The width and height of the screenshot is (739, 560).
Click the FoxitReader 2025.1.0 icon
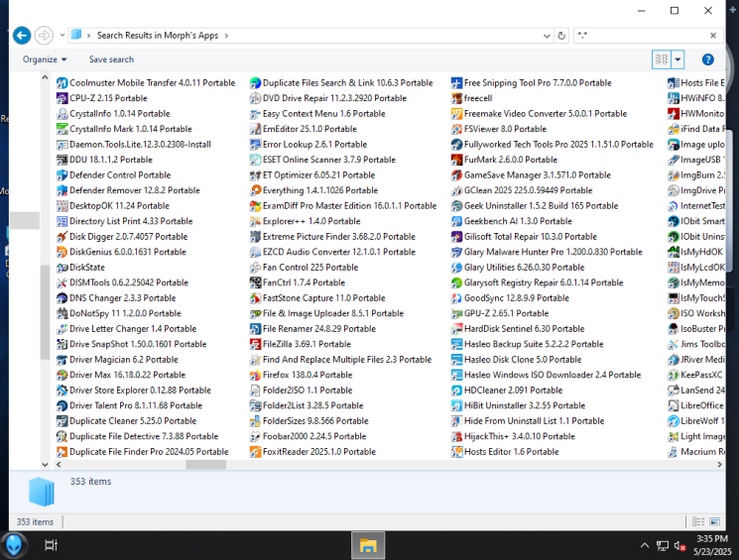(255, 452)
